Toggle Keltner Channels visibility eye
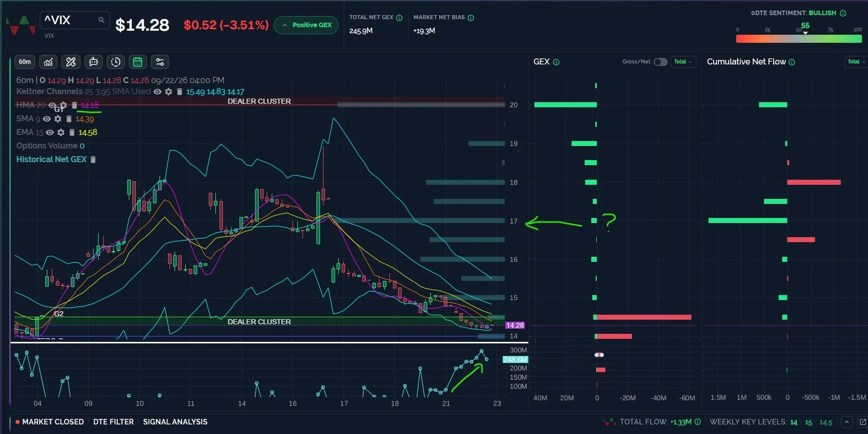This screenshot has height=434, width=868. point(157,92)
